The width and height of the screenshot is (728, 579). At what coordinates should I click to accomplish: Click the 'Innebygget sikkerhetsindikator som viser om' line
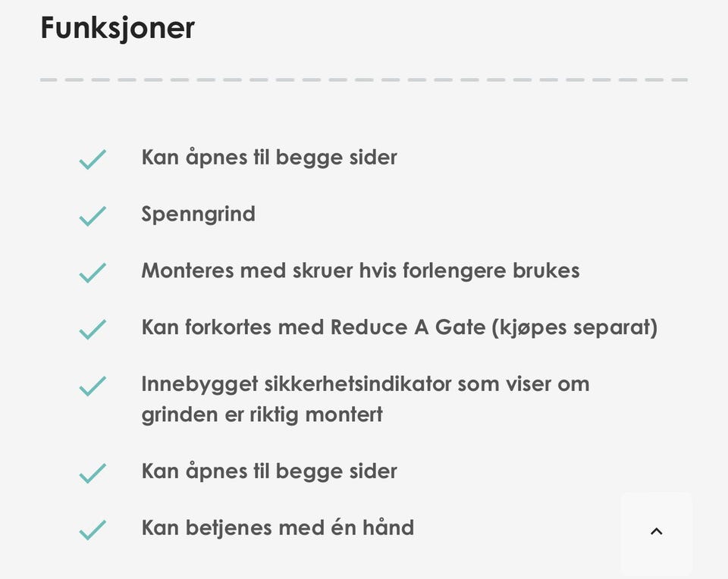pyautogui.click(x=365, y=383)
